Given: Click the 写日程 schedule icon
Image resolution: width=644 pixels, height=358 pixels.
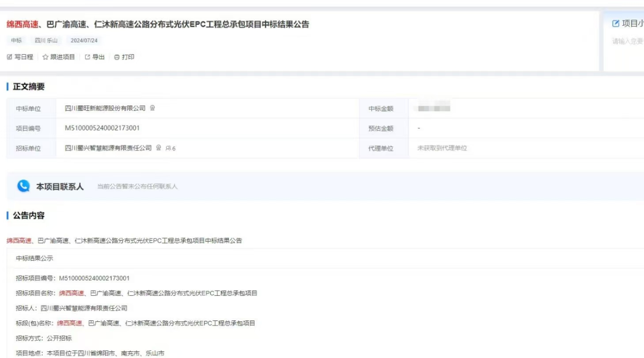Looking at the screenshot, I should pos(10,57).
